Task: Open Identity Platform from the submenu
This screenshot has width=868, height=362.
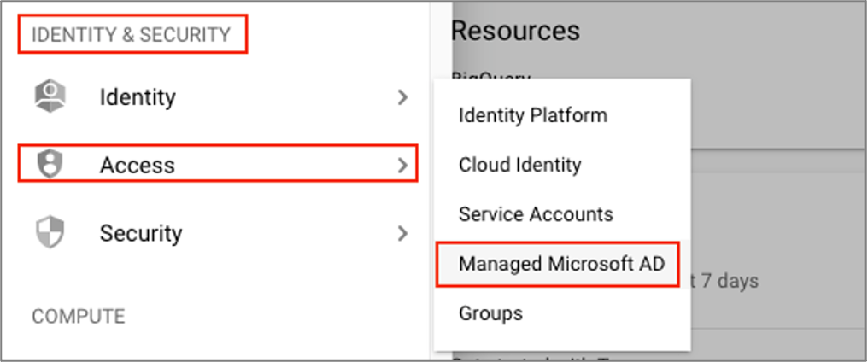Action: tap(533, 115)
